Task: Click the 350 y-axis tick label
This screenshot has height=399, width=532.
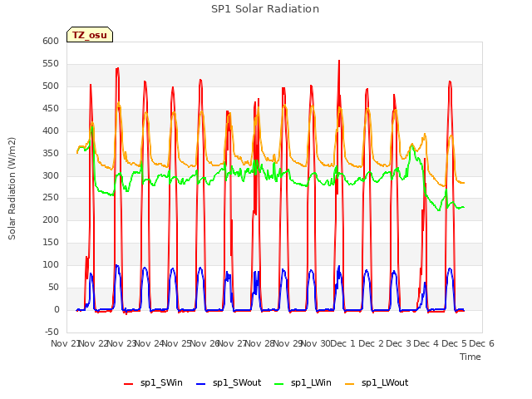Action: [x=51, y=153]
